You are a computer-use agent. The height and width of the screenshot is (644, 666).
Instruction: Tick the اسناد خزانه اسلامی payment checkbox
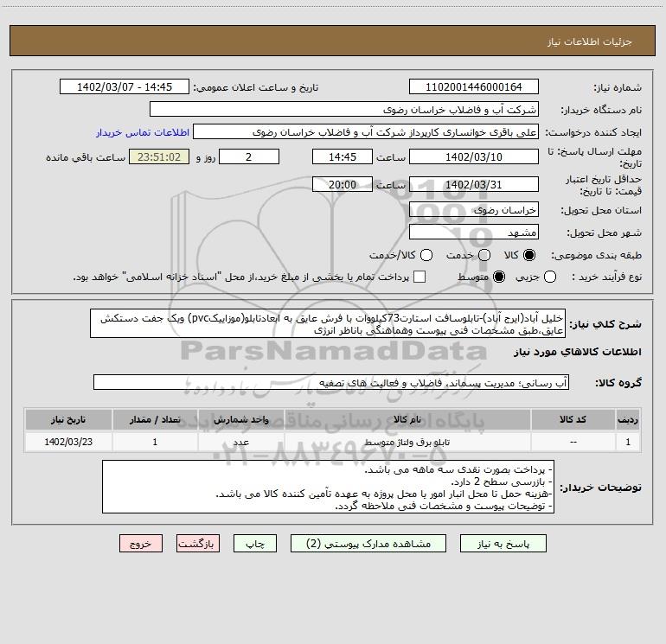419,277
